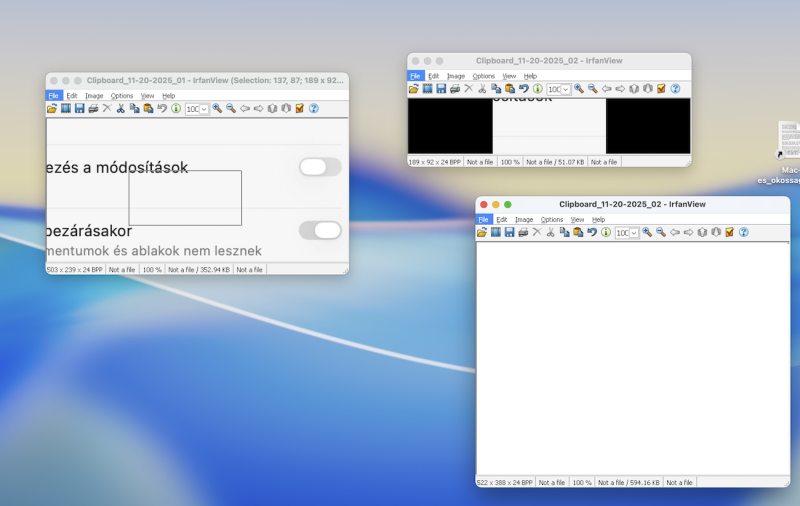Image resolution: width=800 pixels, height=506 pixels.
Task: Click Print icon in front Clipboard_02 window
Action: coord(523,232)
